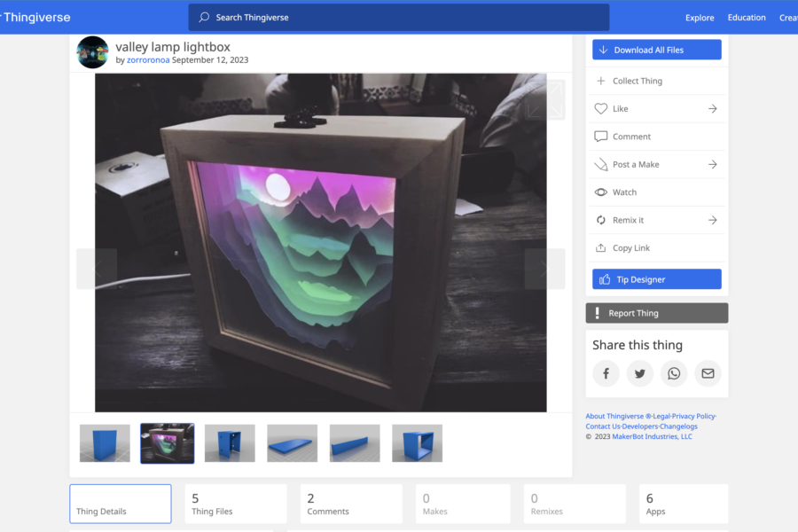Open the Comments tab
The image size is (798, 532).
[350, 504]
